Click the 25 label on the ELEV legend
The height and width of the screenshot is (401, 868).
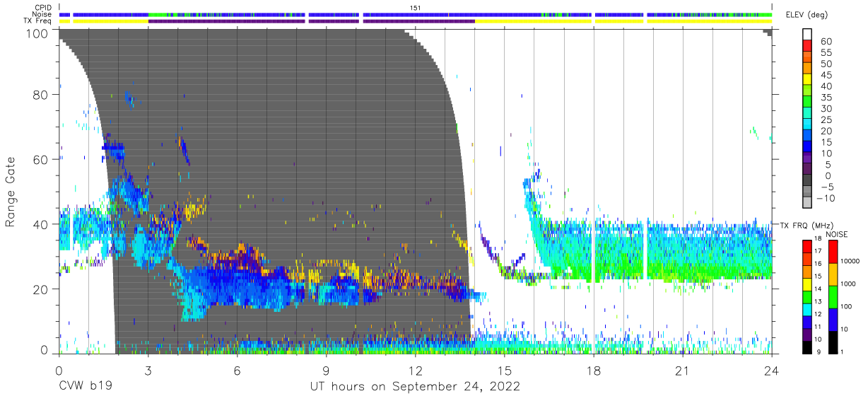826,120
